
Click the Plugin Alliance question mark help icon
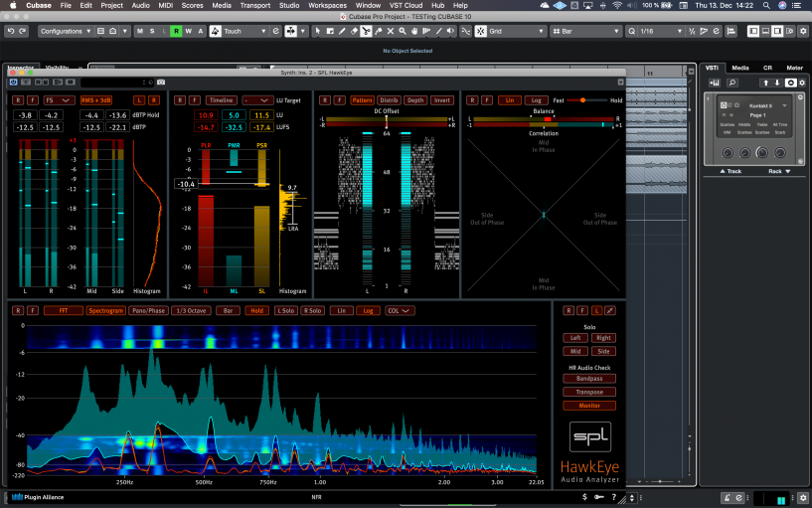pos(613,497)
